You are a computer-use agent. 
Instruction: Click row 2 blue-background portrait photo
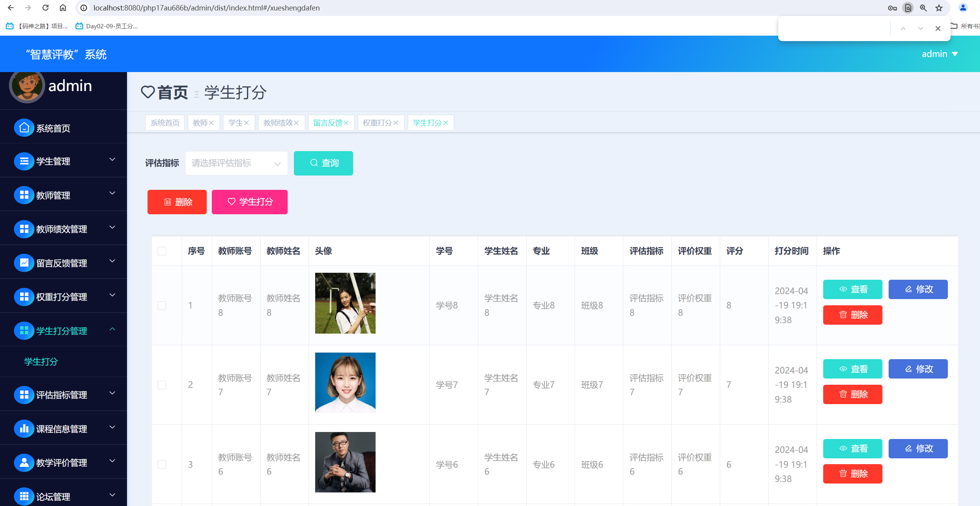pyautogui.click(x=345, y=382)
